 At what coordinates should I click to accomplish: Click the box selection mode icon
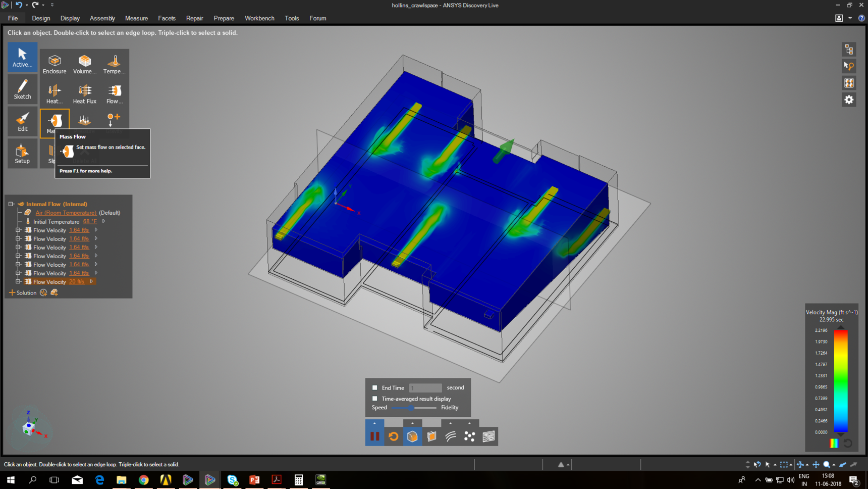pos(784,464)
